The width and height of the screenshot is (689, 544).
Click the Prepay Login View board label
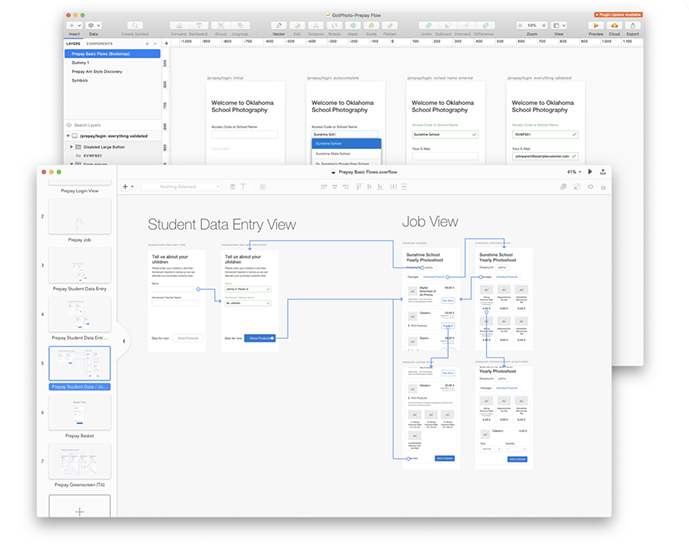80,191
